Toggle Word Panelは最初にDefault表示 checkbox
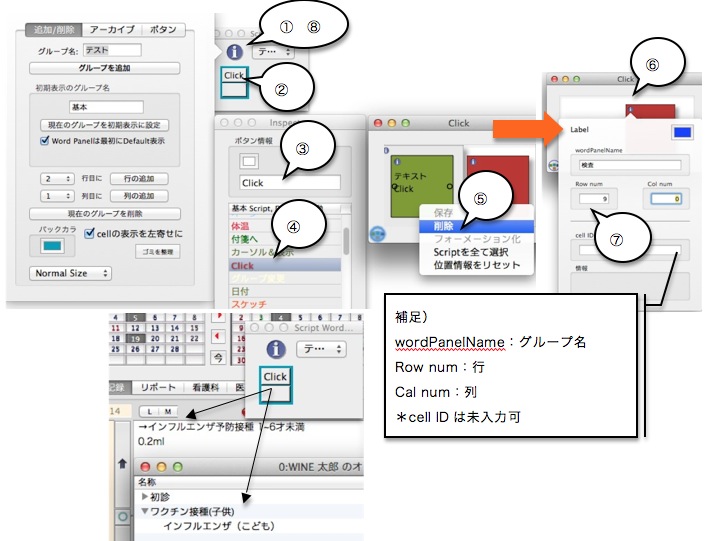Viewport: 712px width, 541px height. (x=46, y=141)
